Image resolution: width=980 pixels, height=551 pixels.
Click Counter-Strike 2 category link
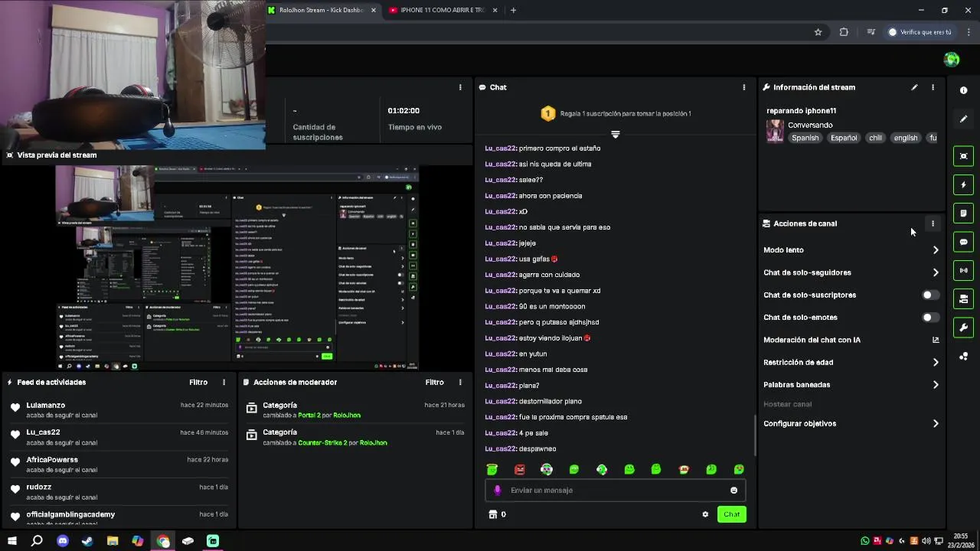322,443
